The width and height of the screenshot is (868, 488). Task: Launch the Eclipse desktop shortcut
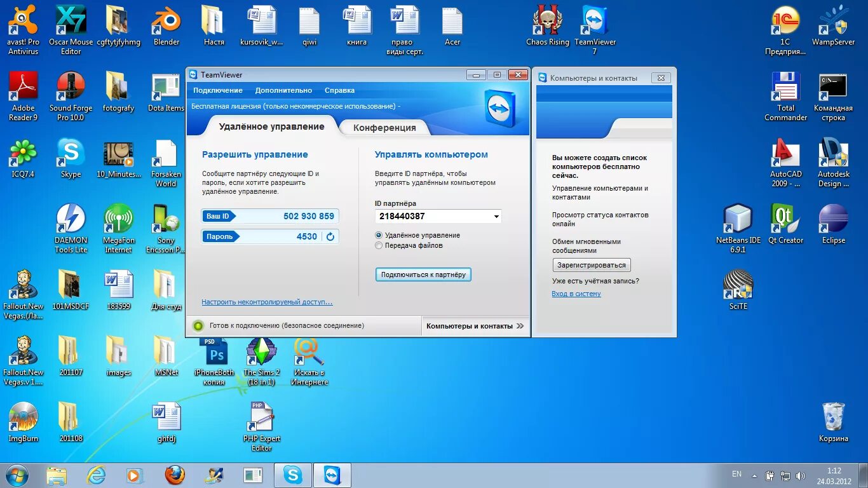tap(833, 224)
